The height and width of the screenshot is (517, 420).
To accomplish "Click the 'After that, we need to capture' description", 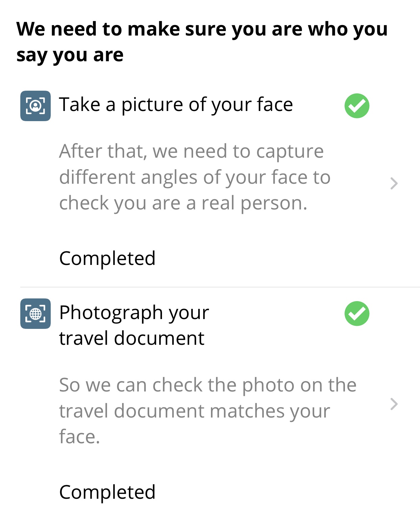I will click(195, 177).
